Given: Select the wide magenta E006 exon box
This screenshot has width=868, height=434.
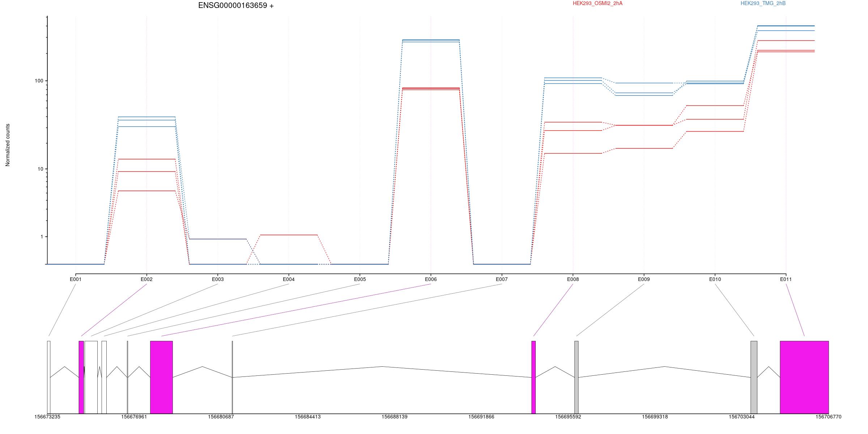Looking at the screenshot, I should (161, 377).
